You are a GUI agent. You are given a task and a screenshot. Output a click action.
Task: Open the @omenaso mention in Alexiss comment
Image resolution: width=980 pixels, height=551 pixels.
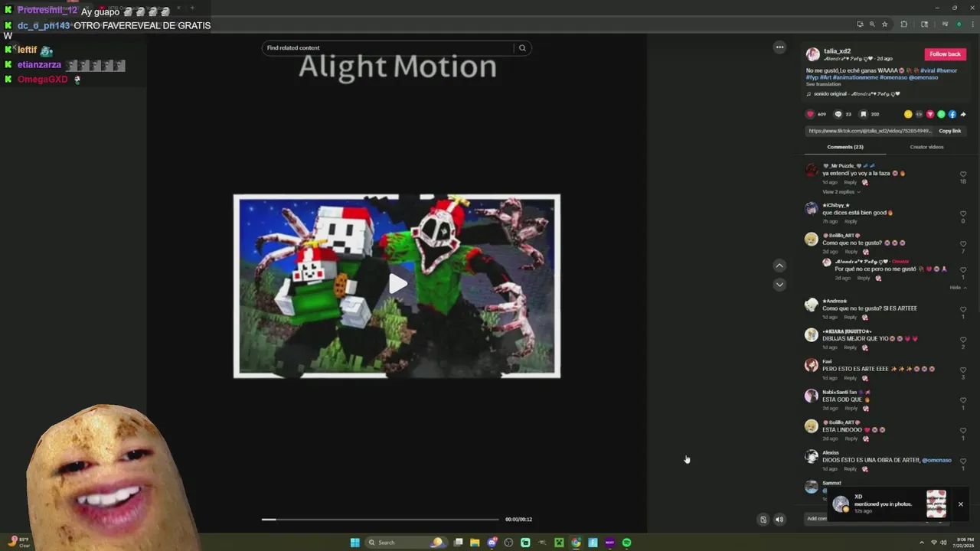click(936, 460)
